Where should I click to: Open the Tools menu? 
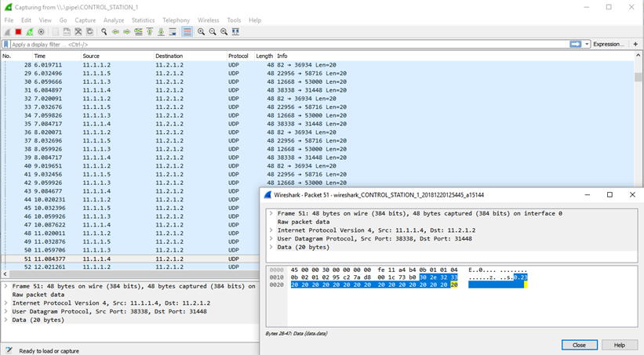point(234,20)
